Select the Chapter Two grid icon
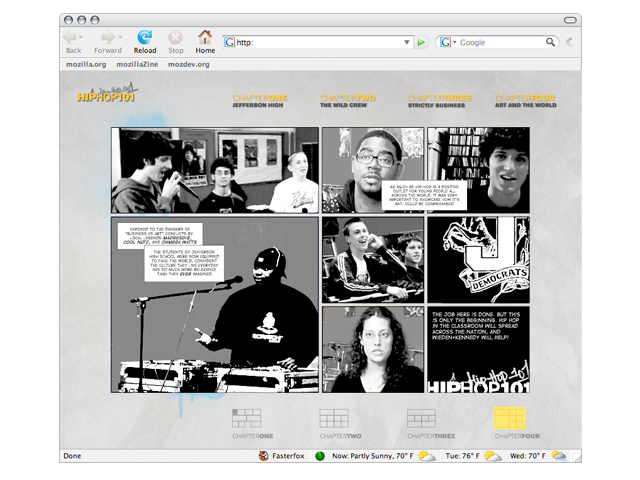Image resolution: width=640 pixels, height=480 pixels. (x=334, y=418)
